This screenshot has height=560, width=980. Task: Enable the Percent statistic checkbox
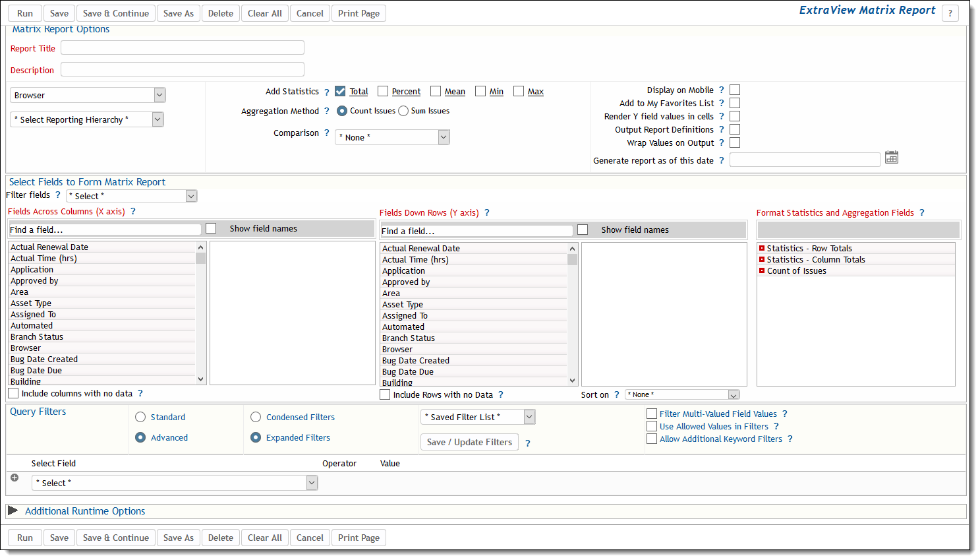tap(382, 91)
